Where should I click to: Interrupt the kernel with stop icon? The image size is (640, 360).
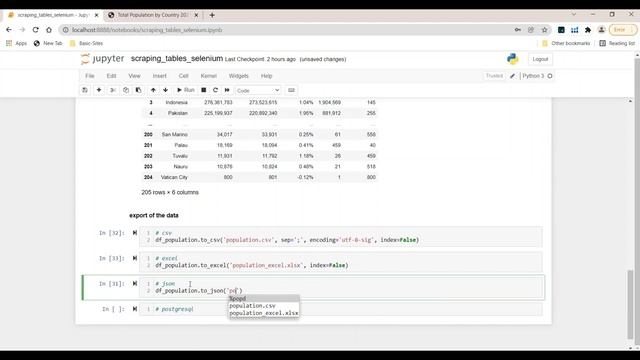point(203,90)
